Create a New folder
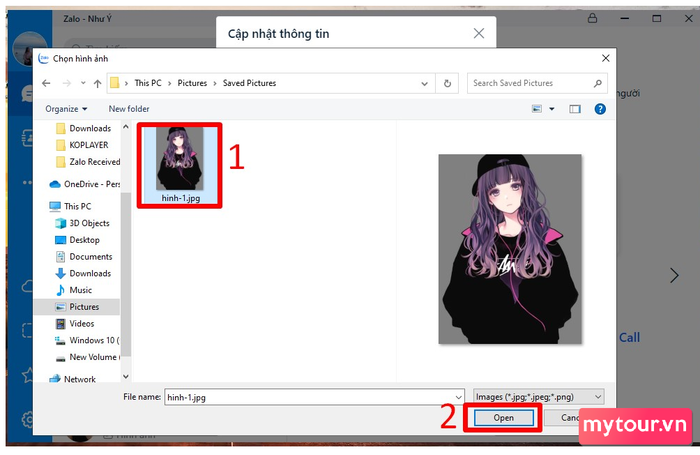The image size is (700, 455). [129, 109]
